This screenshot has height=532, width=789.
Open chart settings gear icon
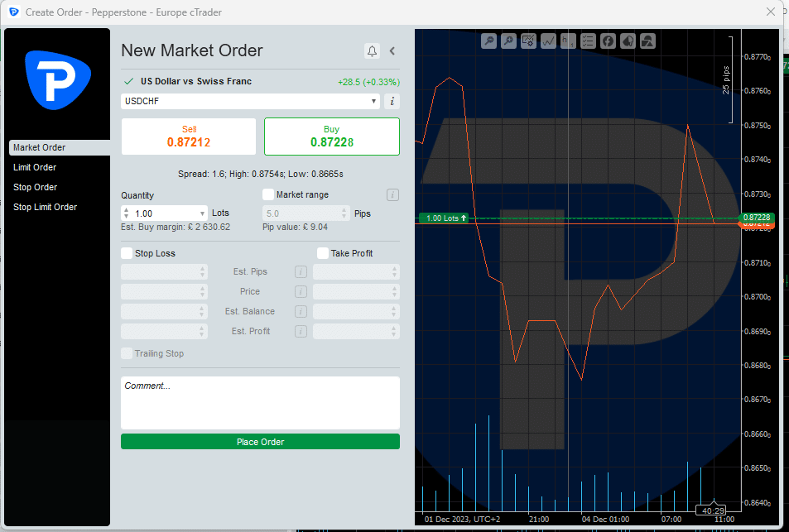[x=528, y=41]
